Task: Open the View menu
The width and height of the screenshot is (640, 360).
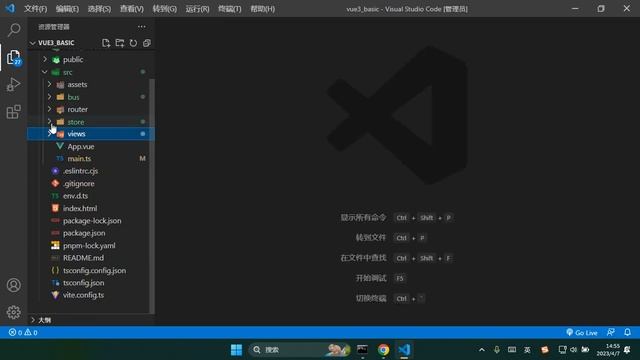Action: (131, 9)
